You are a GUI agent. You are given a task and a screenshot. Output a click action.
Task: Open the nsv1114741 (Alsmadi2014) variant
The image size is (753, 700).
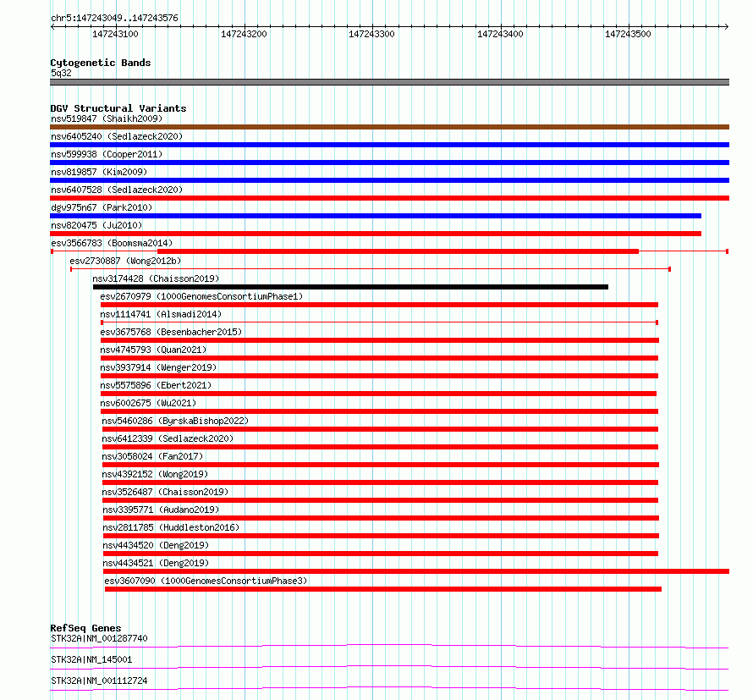[x=161, y=314]
